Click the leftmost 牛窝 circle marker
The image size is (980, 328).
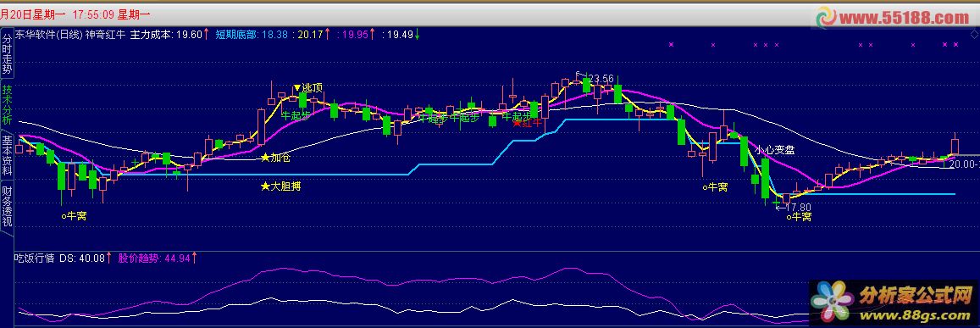coord(74,216)
